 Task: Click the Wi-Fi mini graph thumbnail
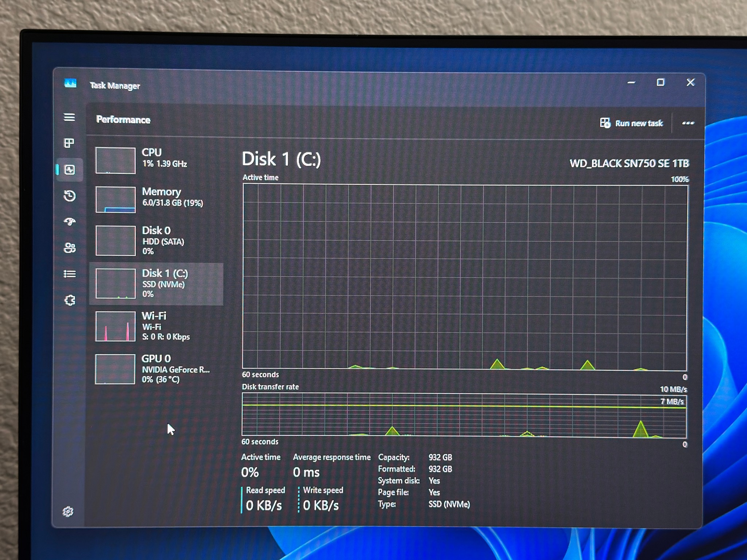(x=115, y=326)
